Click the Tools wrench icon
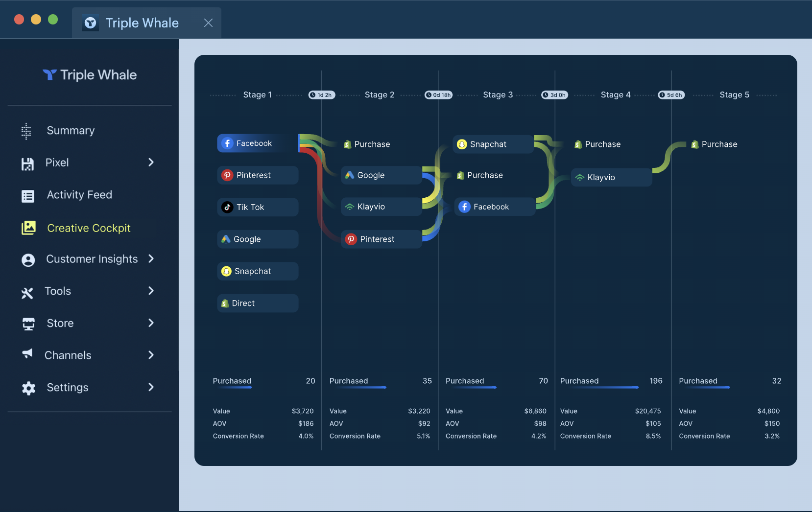812x512 pixels. (27, 292)
